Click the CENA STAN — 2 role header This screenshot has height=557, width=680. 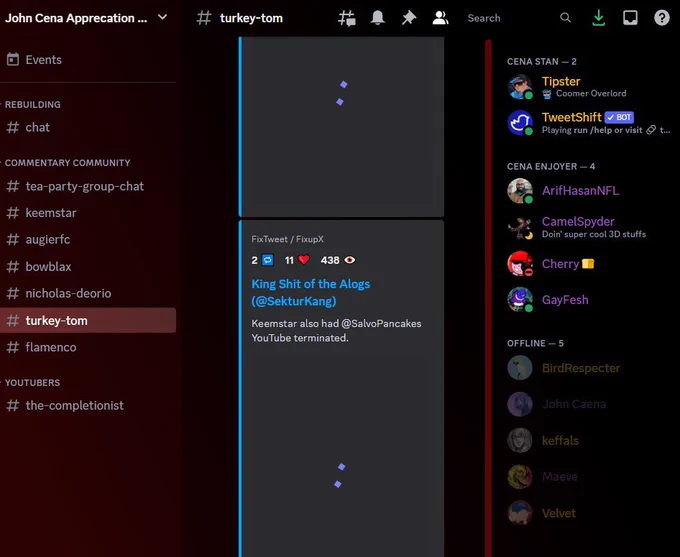[542, 62]
